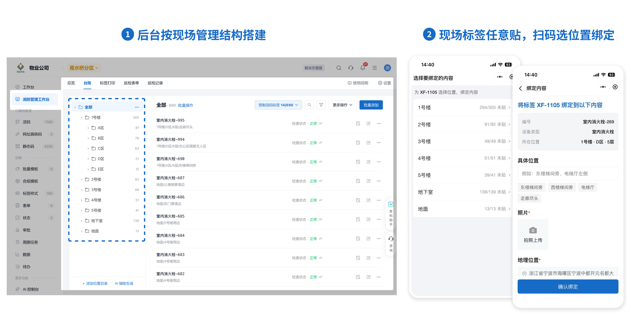Open notifications bell with 31 badge
The width and height of the screenshot is (644, 322).
(363, 68)
